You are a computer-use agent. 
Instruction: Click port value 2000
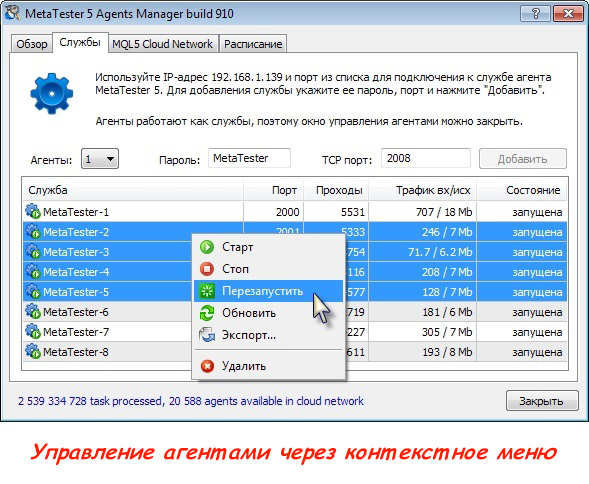[287, 212]
